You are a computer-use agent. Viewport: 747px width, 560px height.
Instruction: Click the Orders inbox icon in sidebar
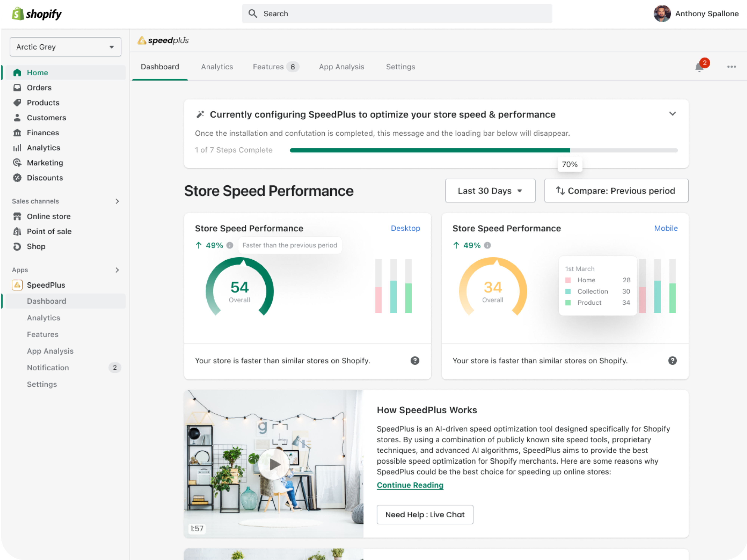(x=17, y=88)
